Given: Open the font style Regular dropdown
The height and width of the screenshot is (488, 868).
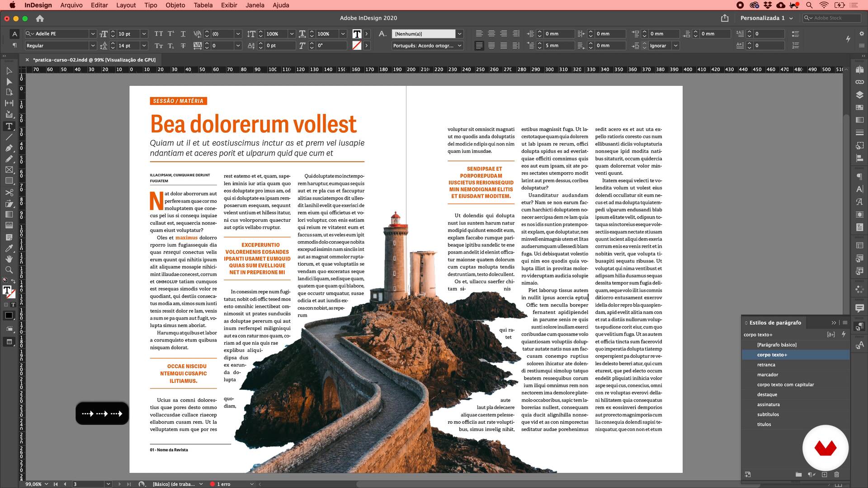Looking at the screenshot, I should [92, 46].
